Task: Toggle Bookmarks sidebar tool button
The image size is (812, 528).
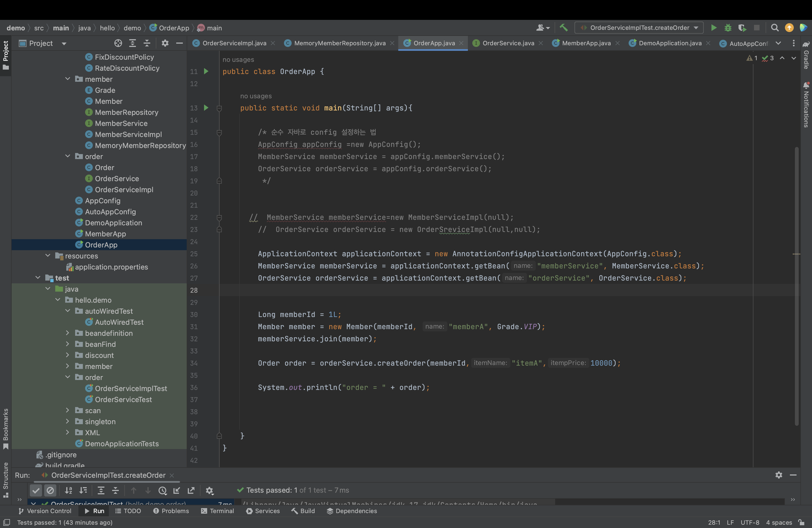Action: (x=6, y=429)
